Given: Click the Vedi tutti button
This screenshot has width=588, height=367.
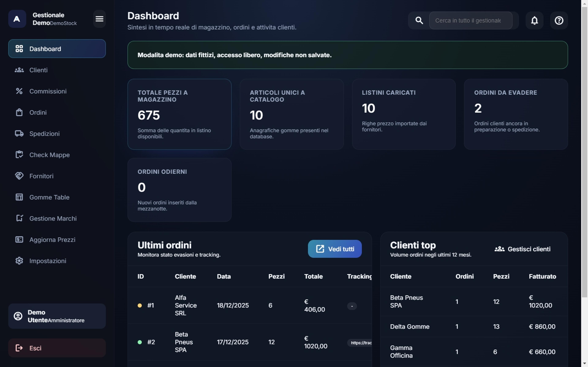Looking at the screenshot, I should 335,249.
